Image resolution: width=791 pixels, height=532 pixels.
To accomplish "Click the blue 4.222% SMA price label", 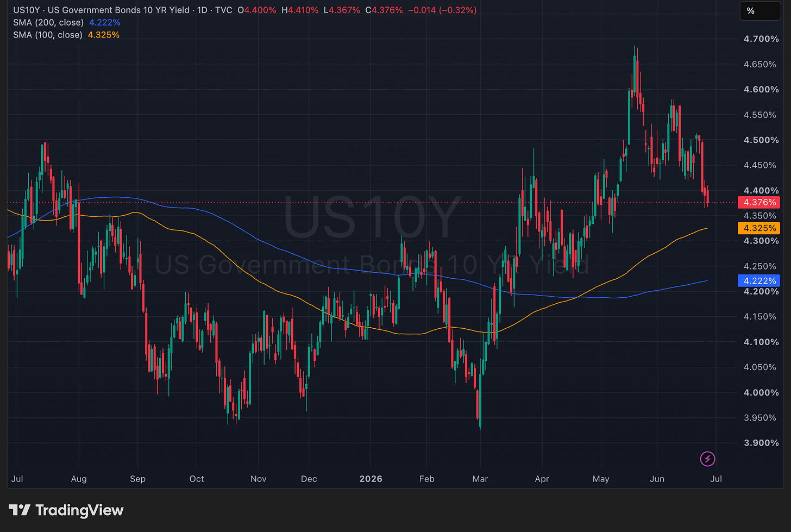I will click(759, 281).
